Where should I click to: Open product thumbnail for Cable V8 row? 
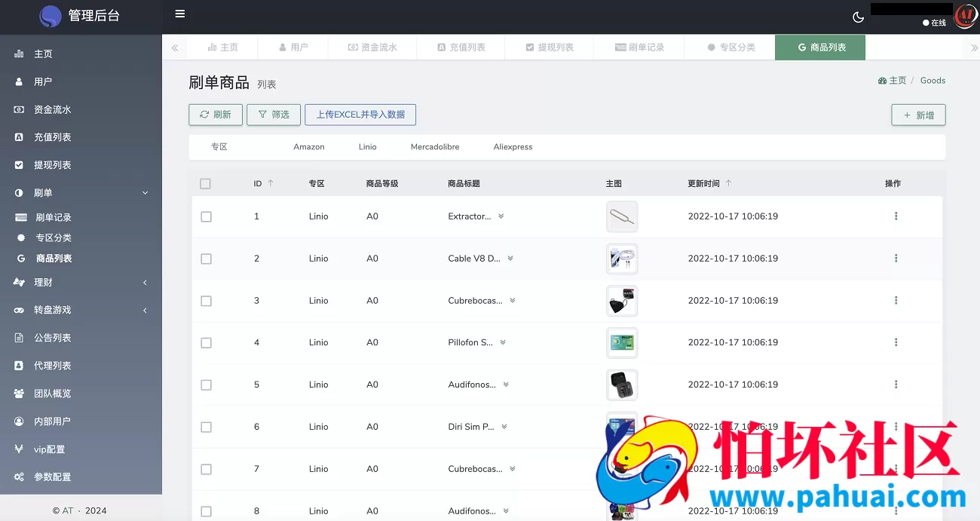pyautogui.click(x=622, y=259)
